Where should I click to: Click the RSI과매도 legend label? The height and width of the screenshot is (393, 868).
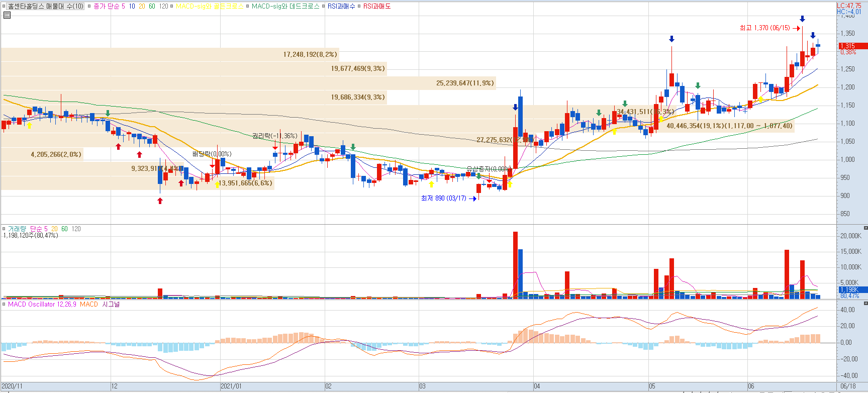click(x=377, y=7)
